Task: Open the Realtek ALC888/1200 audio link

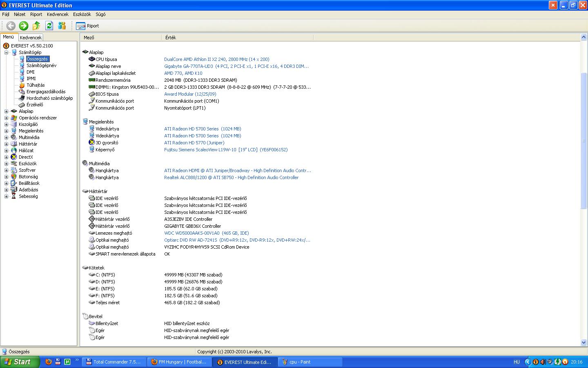Action: click(231, 177)
